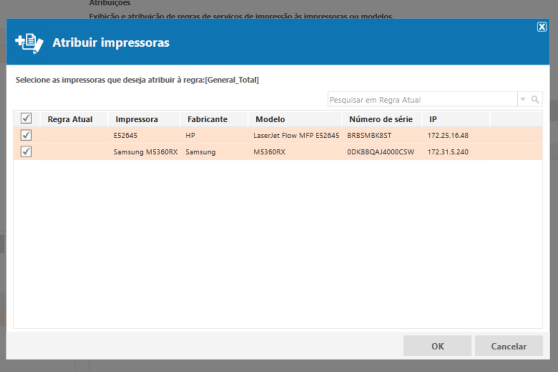
Task: Sort by Impressora column header
Action: coord(137,119)
